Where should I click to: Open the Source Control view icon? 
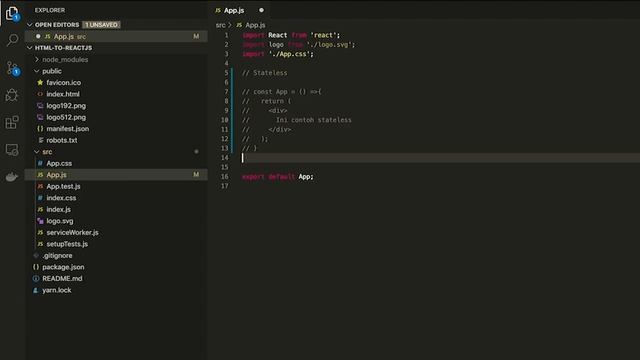pos(12,68)
